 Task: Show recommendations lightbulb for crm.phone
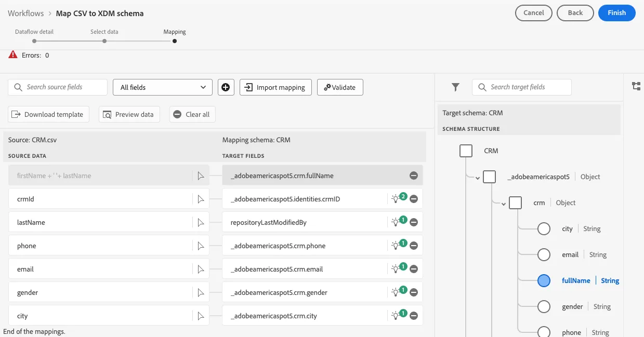coord(398,245)
